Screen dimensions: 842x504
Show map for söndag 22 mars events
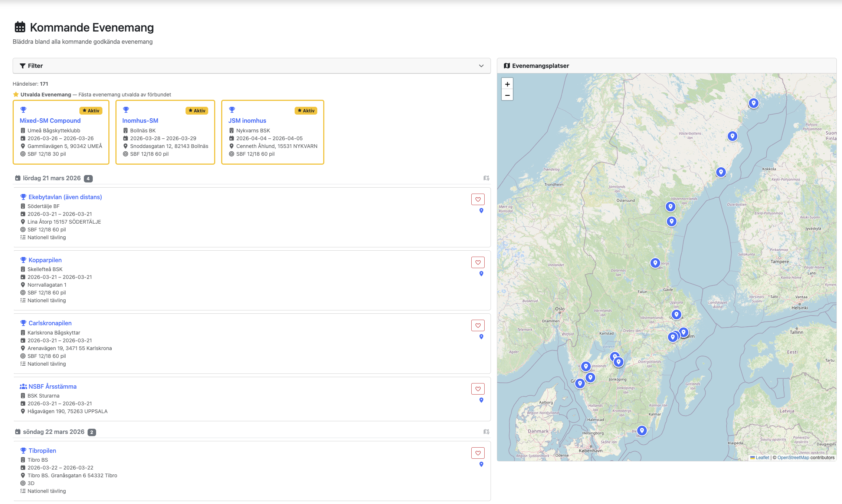pos(486,432)
